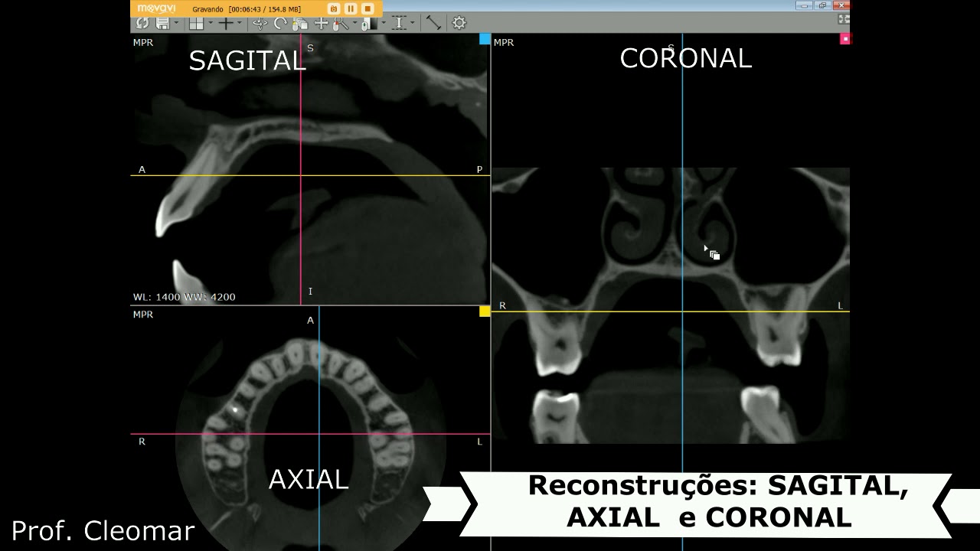Screen dimensions: 980x551
Task: Take a snapshot with Movavi camera button
Action: [334, 9]
